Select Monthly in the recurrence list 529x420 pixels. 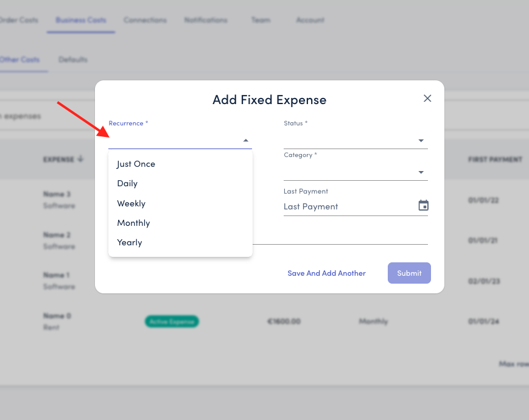tap(133, 223)
